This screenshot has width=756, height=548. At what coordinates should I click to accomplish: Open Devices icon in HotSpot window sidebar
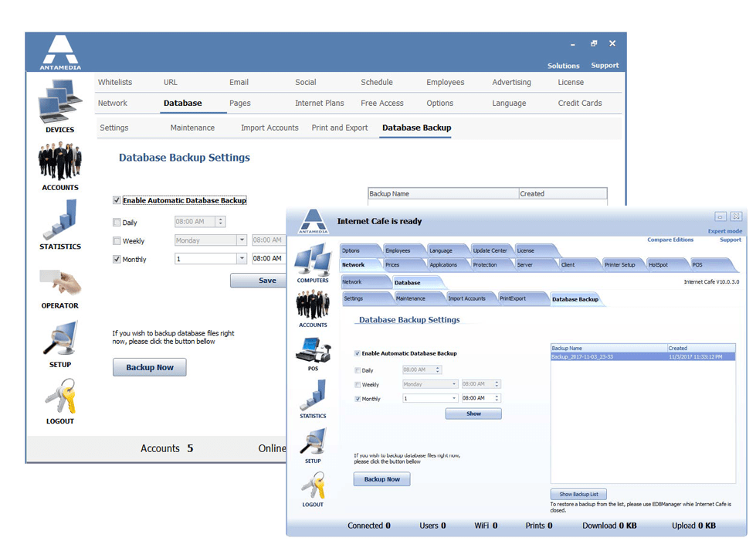(x=59, y=101)
